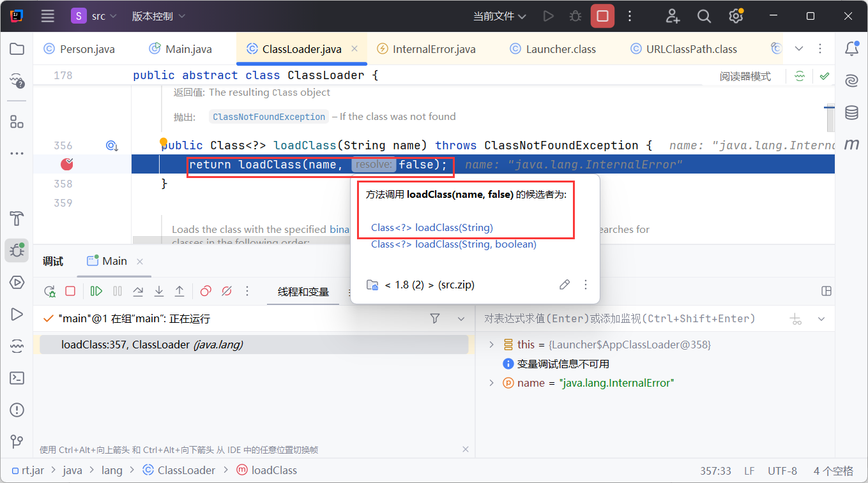Open the 当前文件 run configuration dropdown
Image resolution: width=868 pixels, height=483 pixels.
tap(499, 16)
